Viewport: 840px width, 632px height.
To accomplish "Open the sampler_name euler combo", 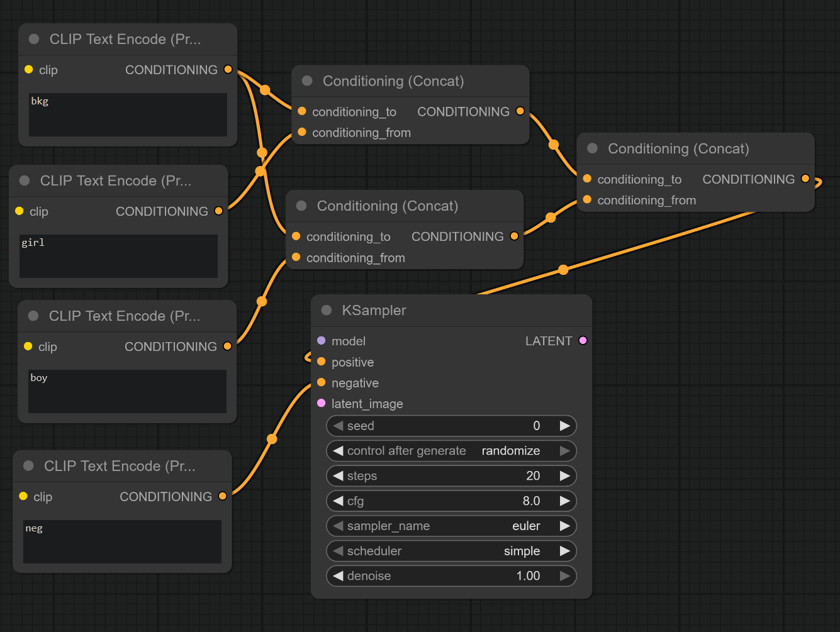I will pos(451,526).
